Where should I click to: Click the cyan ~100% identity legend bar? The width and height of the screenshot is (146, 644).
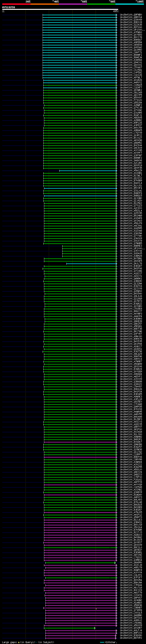pyautogui.click(x=130, y=4)
